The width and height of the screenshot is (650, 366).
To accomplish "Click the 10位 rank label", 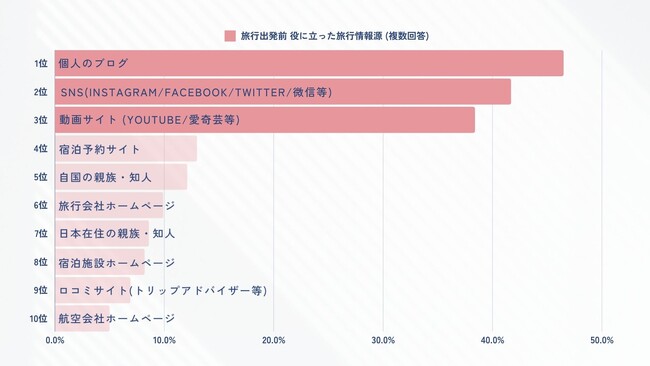I will pyautogui.click(x=39, y=319).
